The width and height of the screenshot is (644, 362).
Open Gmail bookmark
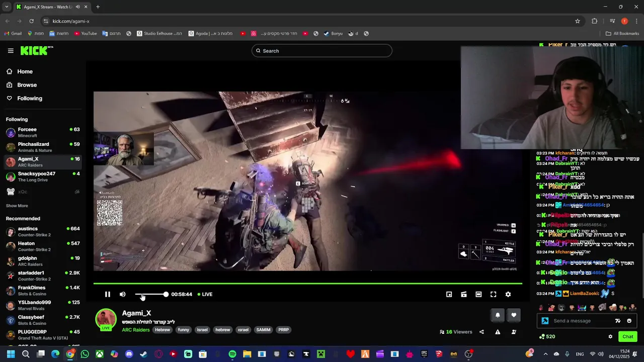point(13,34)
